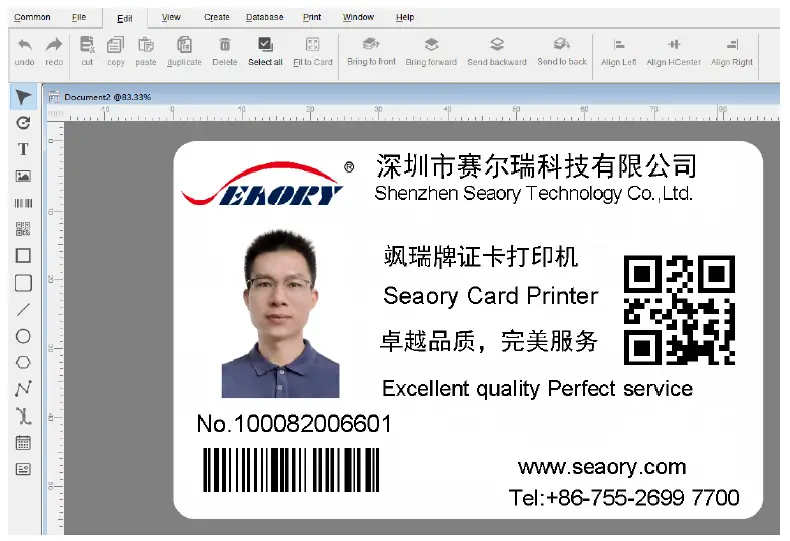This screenshot has height=541, width=790.
Task: Select the '飒瑞牌证卡打印机' text
Action: tap(481, 257)
